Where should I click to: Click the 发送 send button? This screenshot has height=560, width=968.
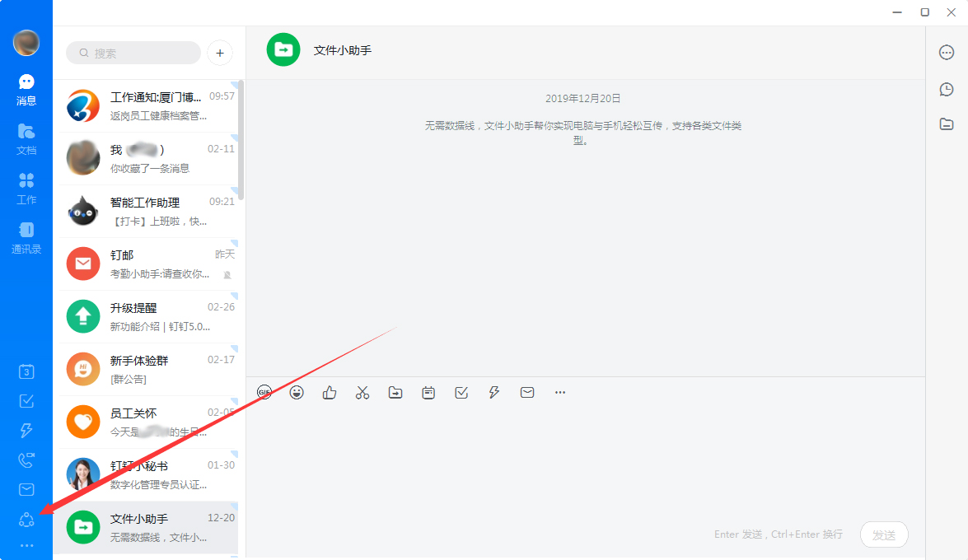(883, 534)
